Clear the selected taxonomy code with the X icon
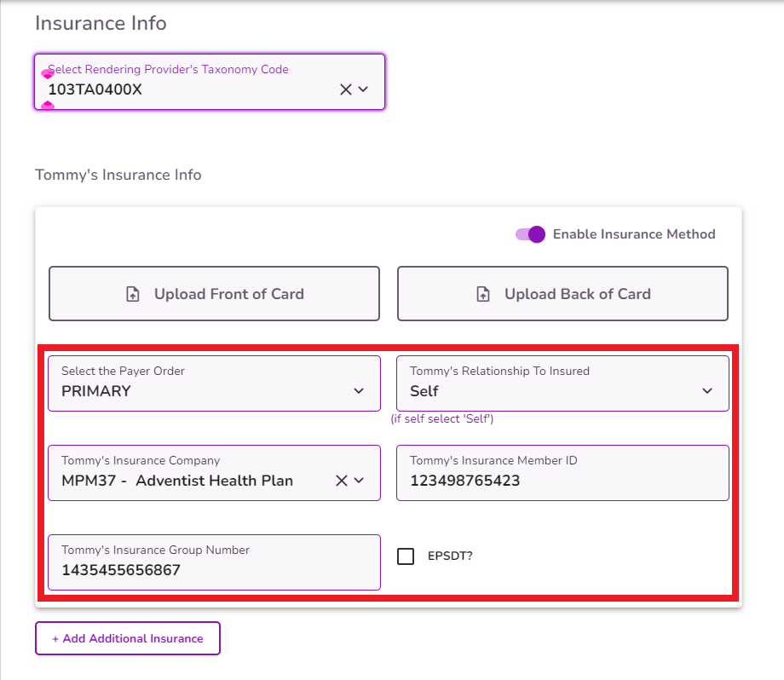Screen dimensions: 784x680 (346, 89)
